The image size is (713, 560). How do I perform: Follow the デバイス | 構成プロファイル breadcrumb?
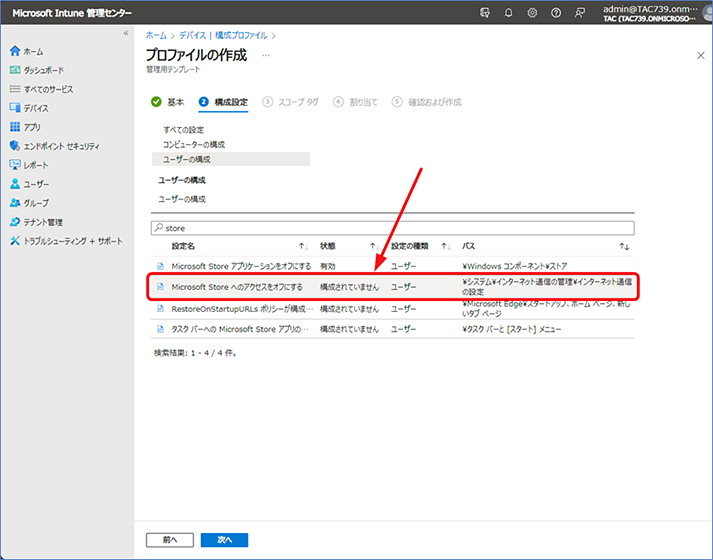[x=223, y=35]
